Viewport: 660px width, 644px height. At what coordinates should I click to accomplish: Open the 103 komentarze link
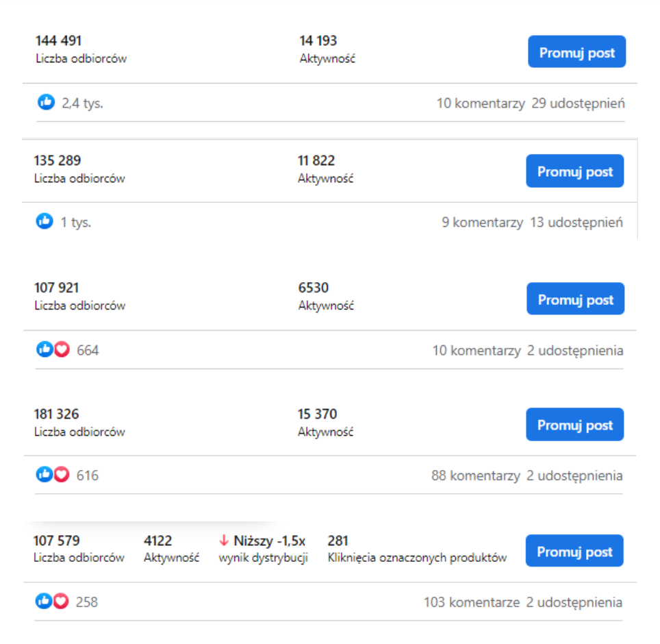point(472,602)
